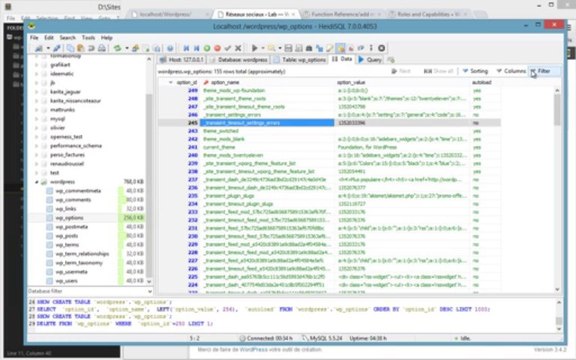Open the Tools menu
Image resolution: width=576 pixels, height=360 pixels.
pos(88,37)
